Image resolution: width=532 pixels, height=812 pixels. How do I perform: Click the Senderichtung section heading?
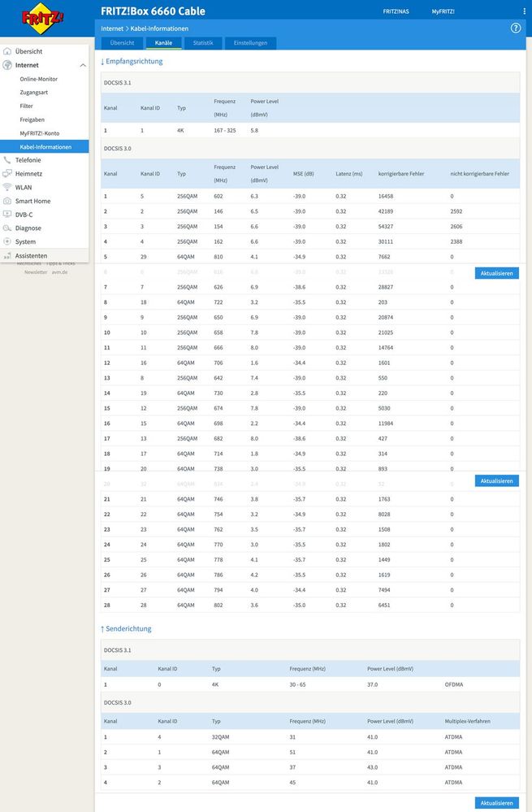126,628
